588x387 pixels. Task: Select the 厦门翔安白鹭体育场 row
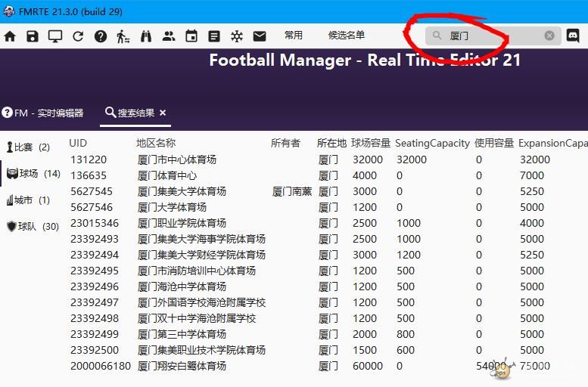coord(182,366)
